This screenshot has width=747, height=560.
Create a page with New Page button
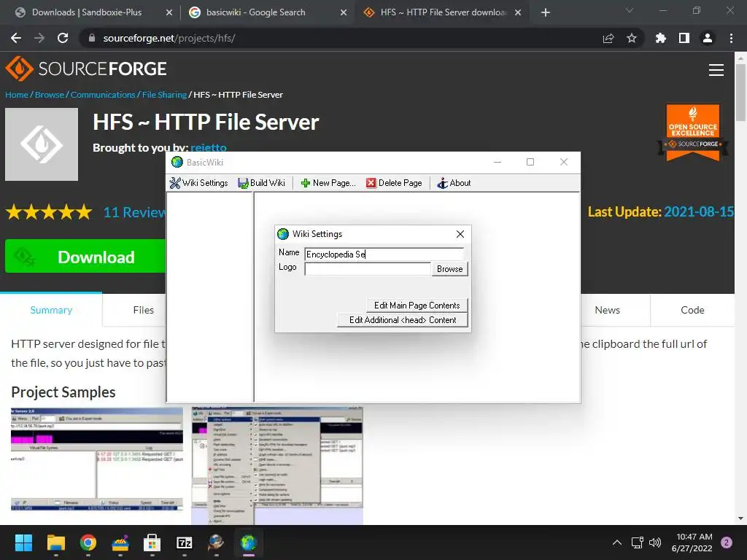click(328, 183)
